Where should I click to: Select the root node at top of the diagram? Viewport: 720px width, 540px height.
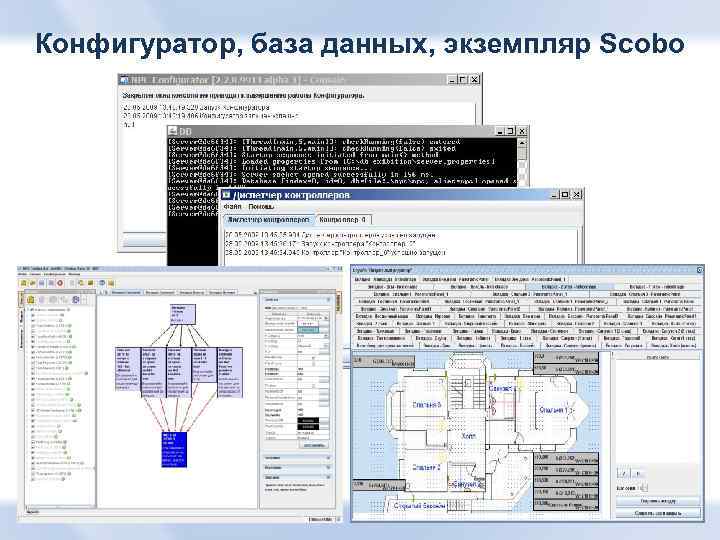pyautogui.click(x=183, y=314)
